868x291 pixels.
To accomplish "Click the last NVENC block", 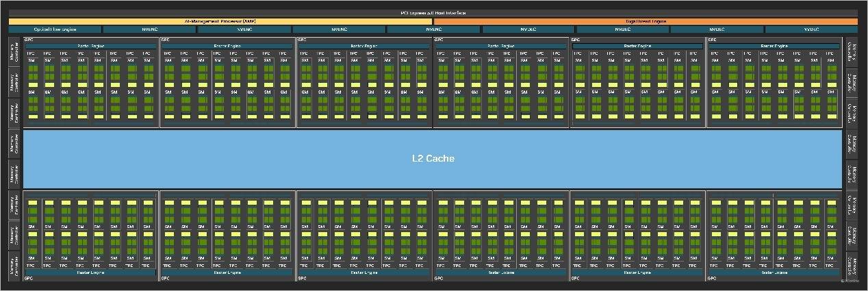I will point(433,29).
